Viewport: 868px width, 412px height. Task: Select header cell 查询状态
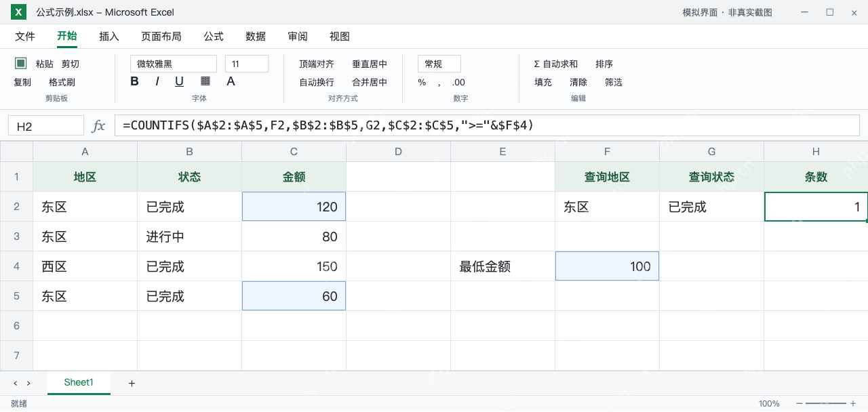[712, 177]
